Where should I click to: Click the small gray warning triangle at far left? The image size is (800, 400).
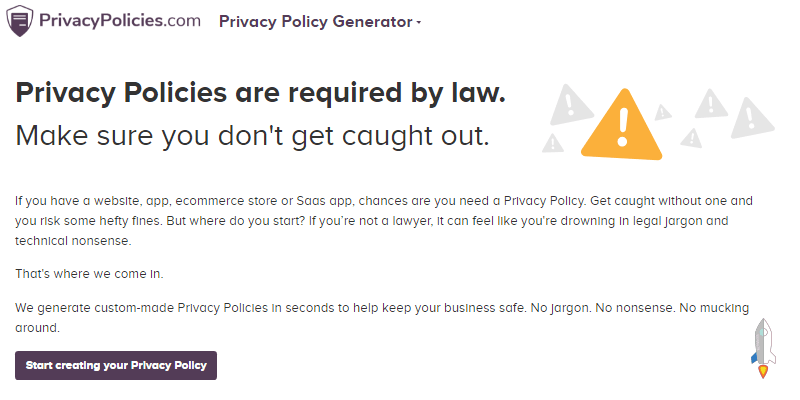552,143
